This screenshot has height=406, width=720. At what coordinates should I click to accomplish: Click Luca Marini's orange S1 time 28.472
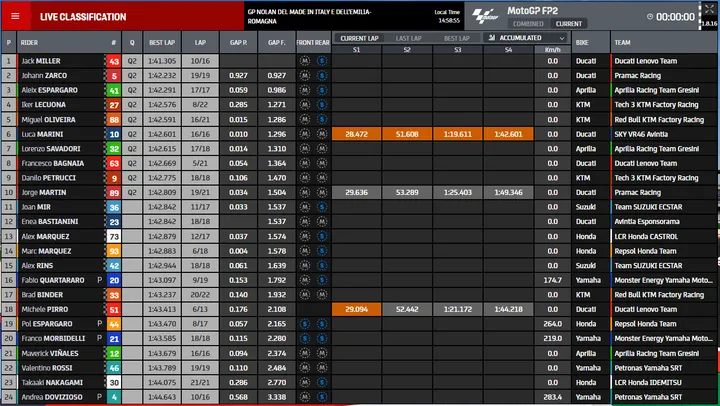coord(356,134)
